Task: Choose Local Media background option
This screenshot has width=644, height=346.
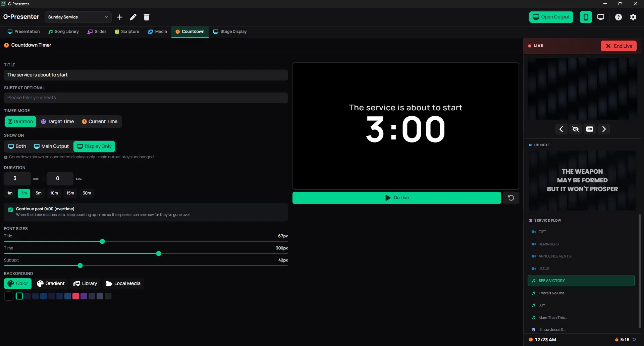Action: point(123,284)
